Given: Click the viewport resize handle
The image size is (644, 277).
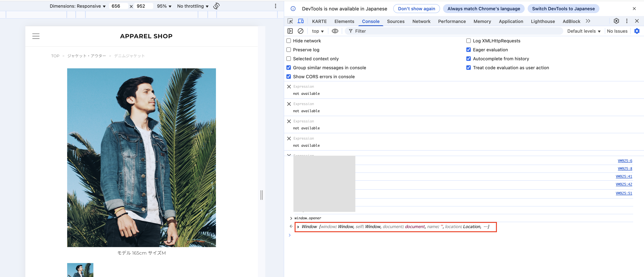Looking at the screenshot, I should point(262,195).
